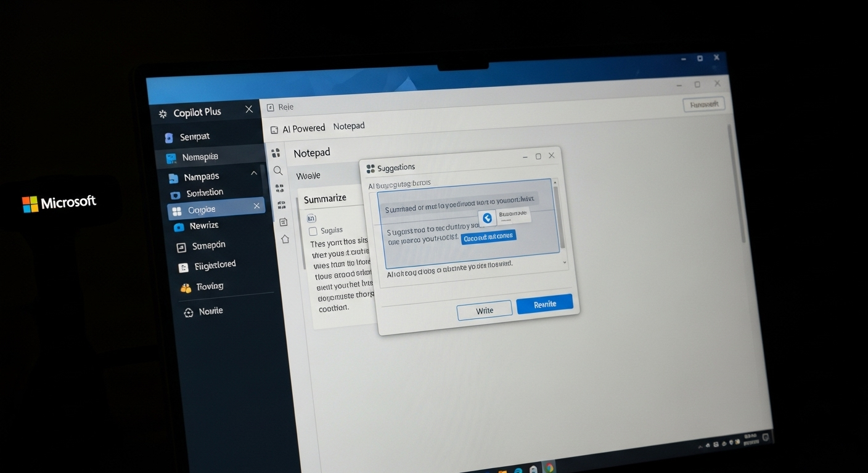The width and height of the screenshot is (868, 473).
Task: Click the Bubamode tooltip label
Action: click(x=513, y=214)
